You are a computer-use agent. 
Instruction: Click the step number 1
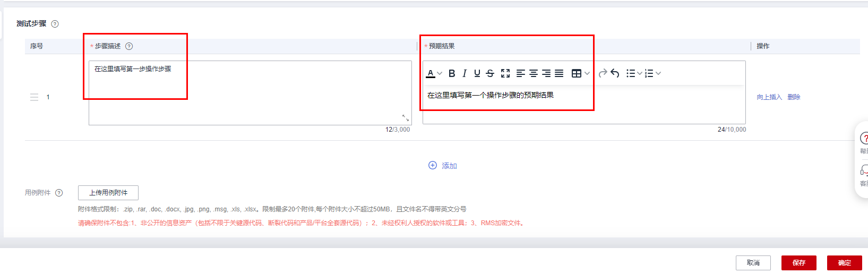[x=48, y=97]
